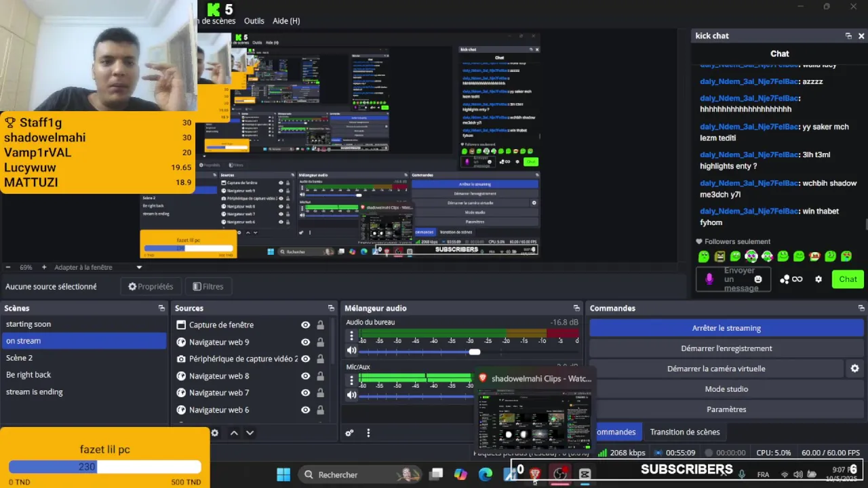Click the purple microphone icon in chat
The height and width of the screenshot is (488, 868).
click(709, 279)
